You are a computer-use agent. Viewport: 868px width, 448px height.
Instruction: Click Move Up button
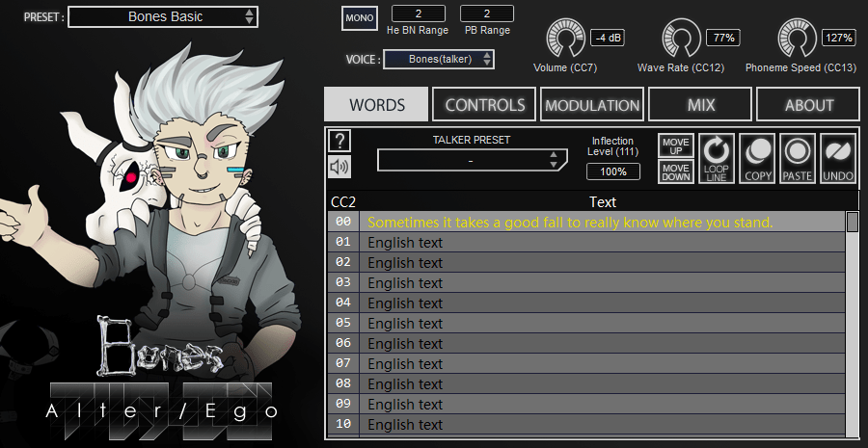pyautogui.click(x=676, y=145)
